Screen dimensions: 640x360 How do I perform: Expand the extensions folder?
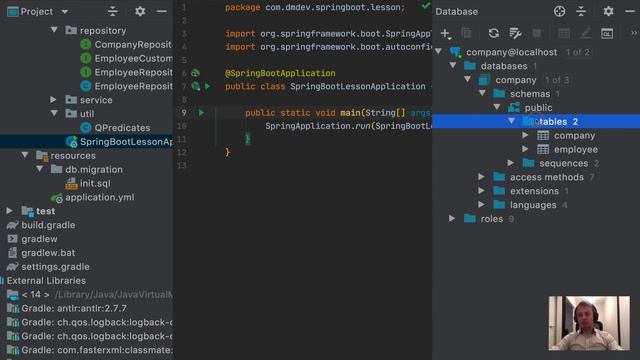coord(482,190)
